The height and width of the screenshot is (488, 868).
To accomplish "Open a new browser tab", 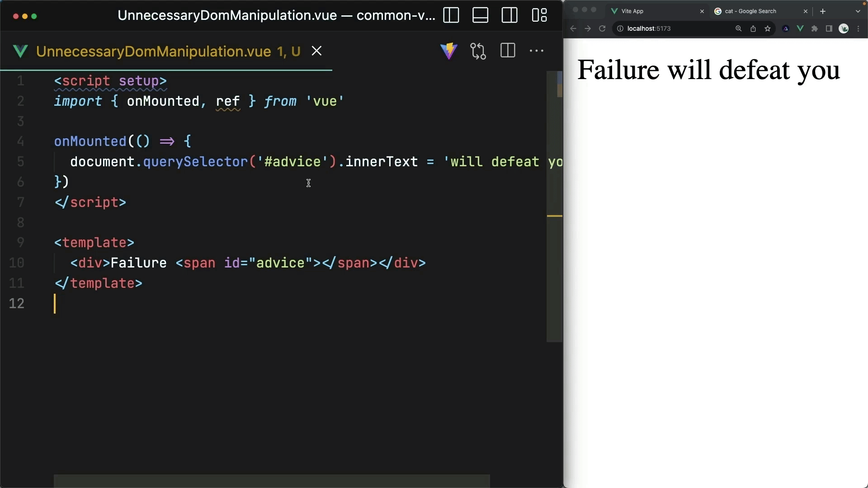I will (x=823, y=11).
